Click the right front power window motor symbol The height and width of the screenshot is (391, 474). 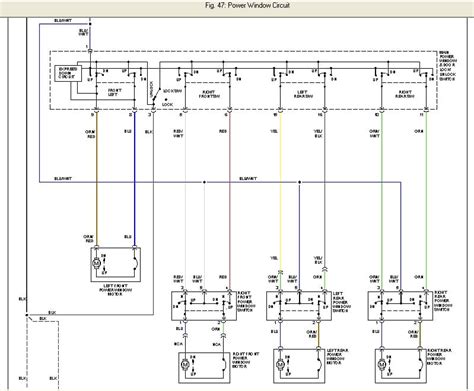point(184,364)
